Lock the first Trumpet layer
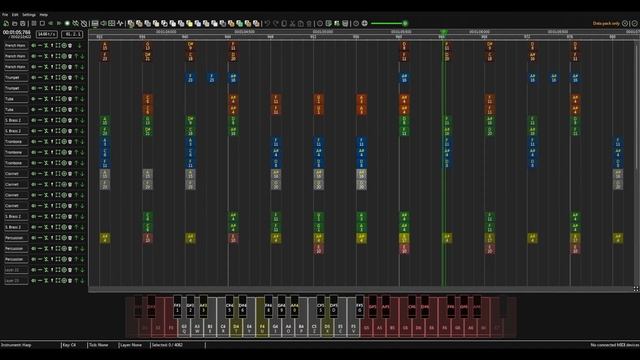This screenshot has width=640, height=360. coord(46,77)
